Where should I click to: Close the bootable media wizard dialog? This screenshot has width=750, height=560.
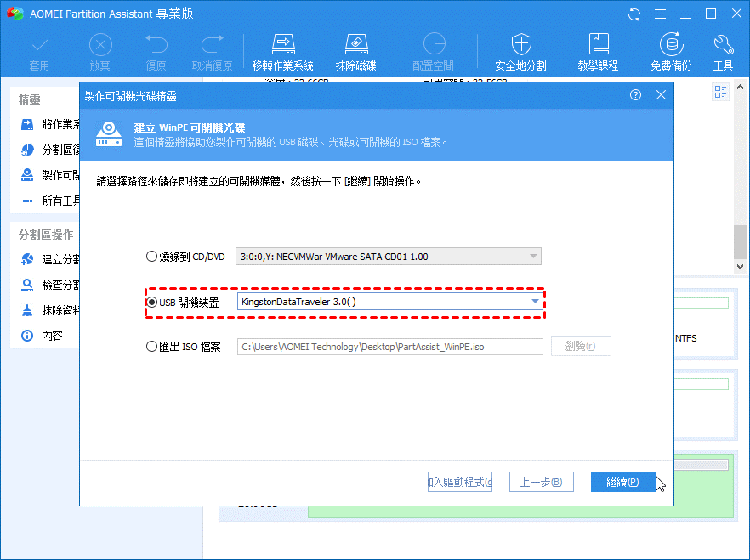click(x=661, y=95)
